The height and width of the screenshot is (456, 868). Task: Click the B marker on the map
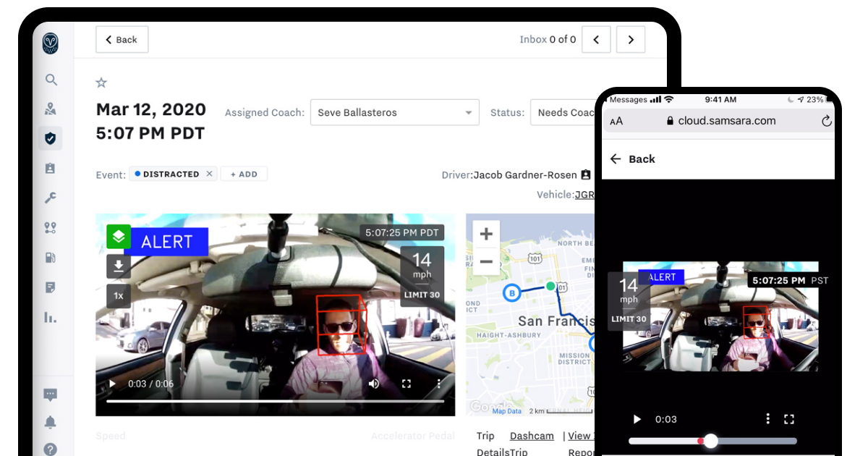pyautogui.click(x=512, y=293)
